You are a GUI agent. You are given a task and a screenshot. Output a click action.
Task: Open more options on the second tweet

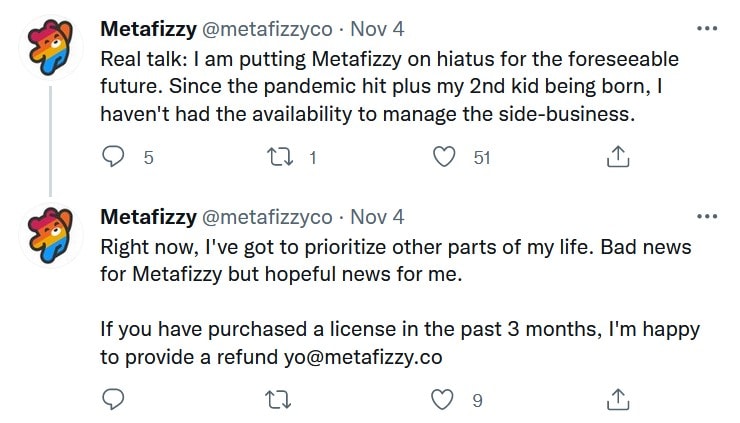pyautogui.click(x=707, y=217)
